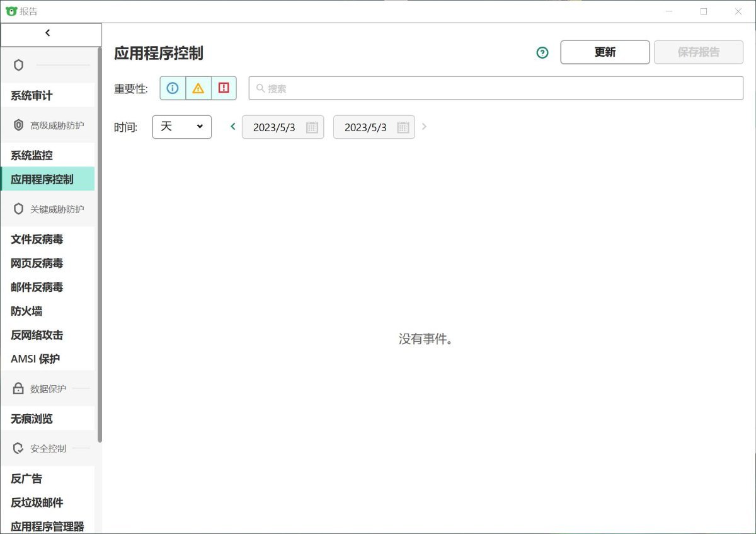Image resolution: width=756 pixels, height=534 pixels.
Task: Click the green help question mark icon
Action: coord(542,53)
